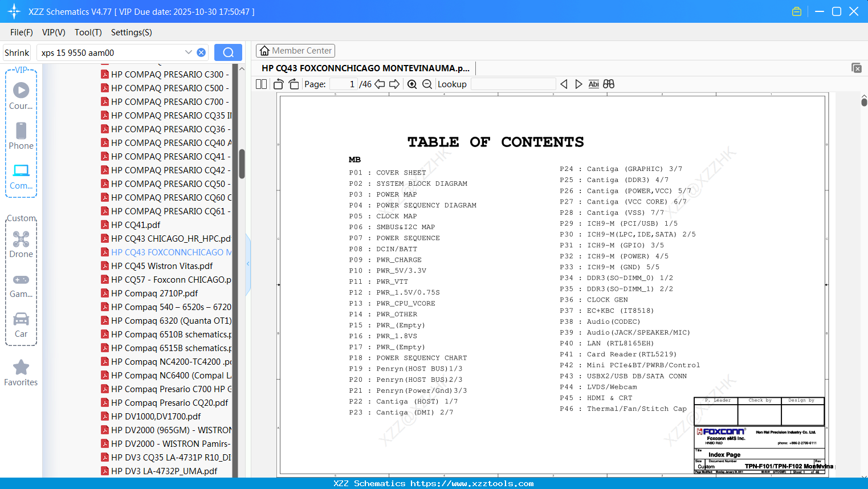The image size is (868, 489).
Task: Open the xzztools.com website link
Action: (472, 483)
